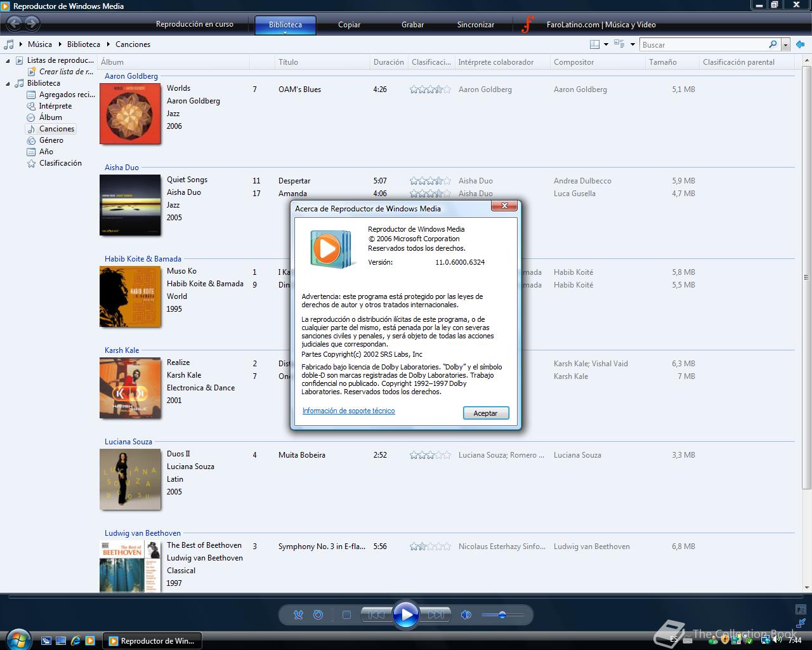Click the blue arrow list pane icon
Viewport: 812px width, 650px height.
800,44
